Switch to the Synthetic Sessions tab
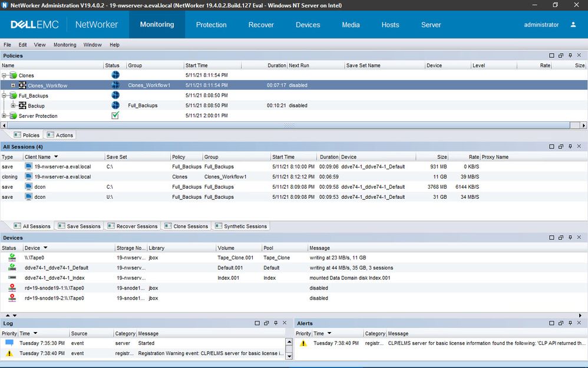 coord(241,226)
